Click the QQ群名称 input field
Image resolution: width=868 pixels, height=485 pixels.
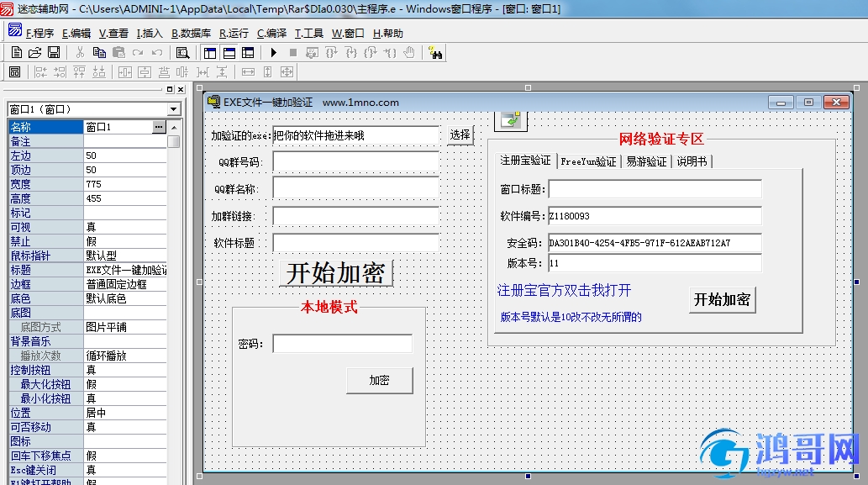pos(356,188)
